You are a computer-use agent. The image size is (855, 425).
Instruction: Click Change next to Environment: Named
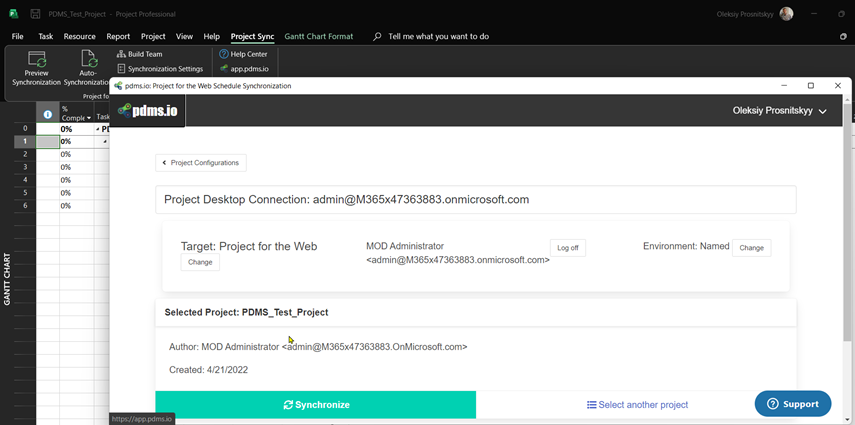pyautogui.click(x=751, y=248)
